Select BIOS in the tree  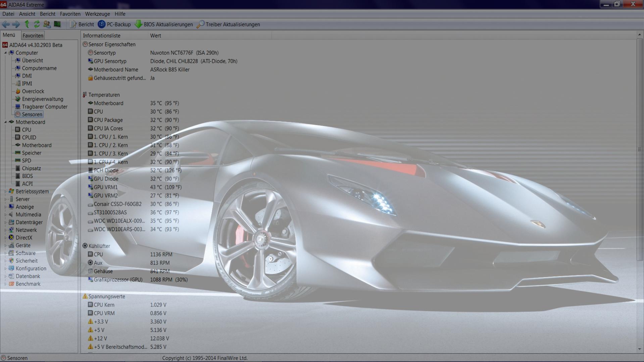tap(27, 176)
